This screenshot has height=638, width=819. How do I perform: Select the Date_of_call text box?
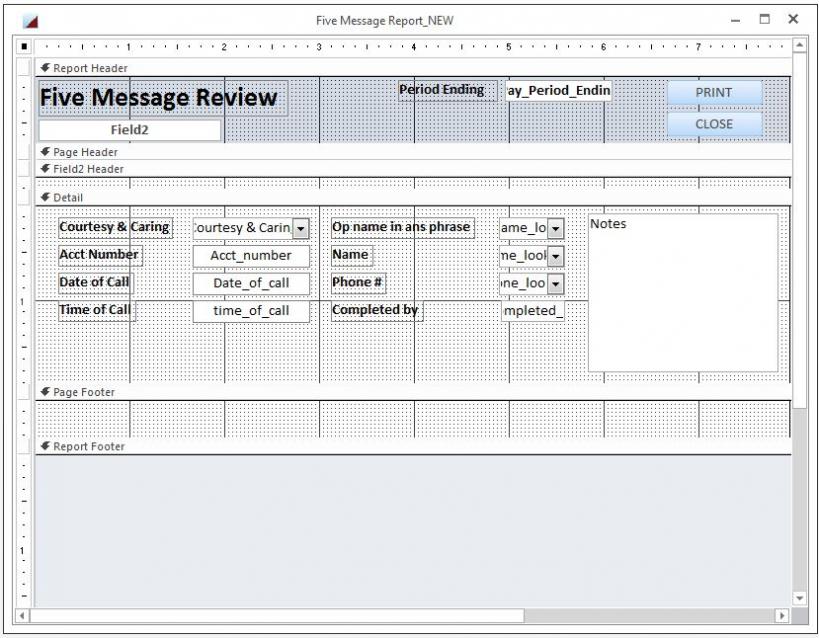point(251,284)
